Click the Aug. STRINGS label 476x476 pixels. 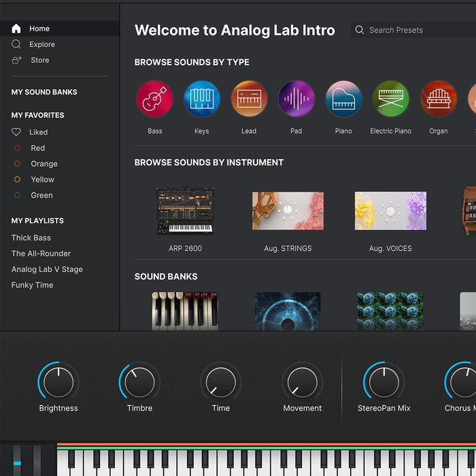[288, 248]
